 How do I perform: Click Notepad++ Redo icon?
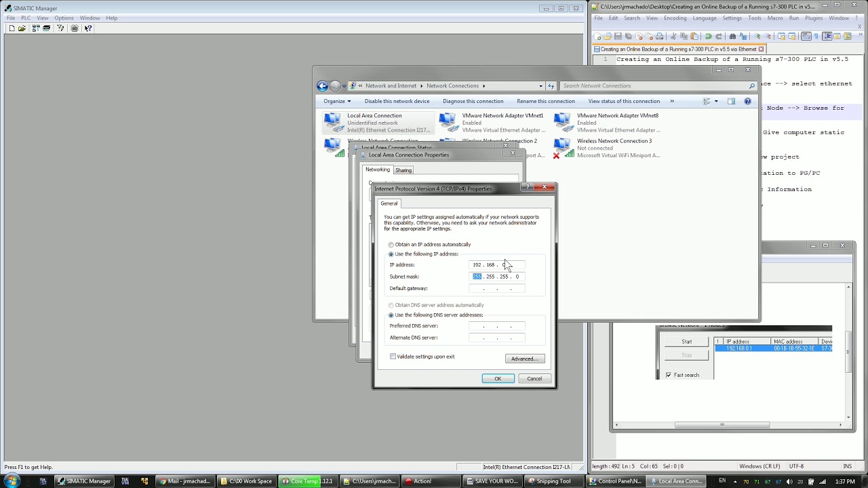tap(719, 37)
